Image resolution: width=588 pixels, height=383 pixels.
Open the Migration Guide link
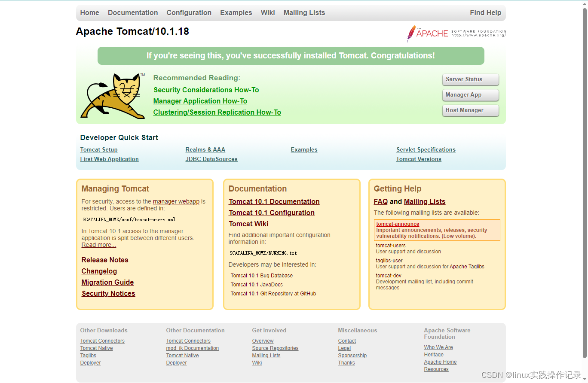[107, 282]
